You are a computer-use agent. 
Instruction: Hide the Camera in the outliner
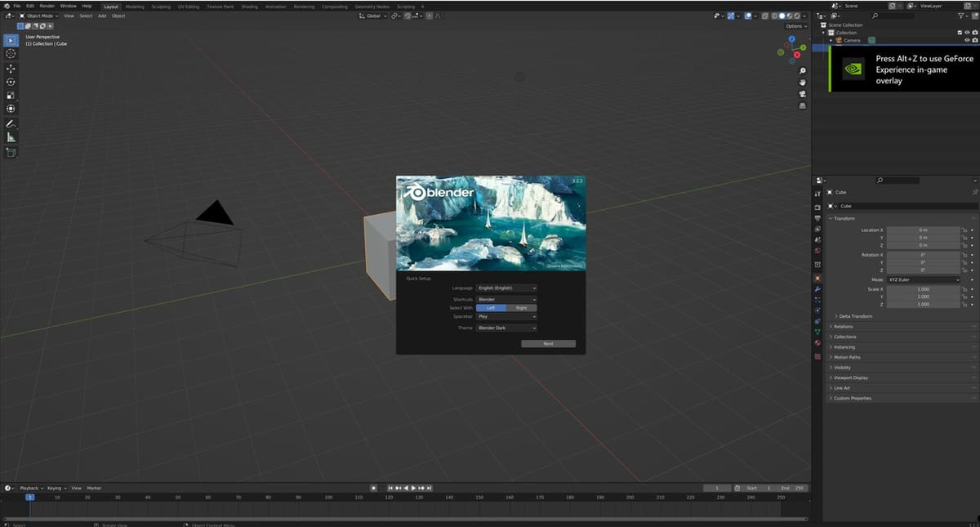[966, 40]
